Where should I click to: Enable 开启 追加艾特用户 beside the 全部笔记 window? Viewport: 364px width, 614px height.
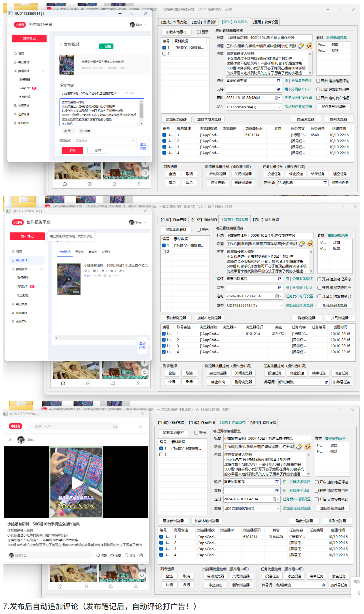click(x=319, y=288)
